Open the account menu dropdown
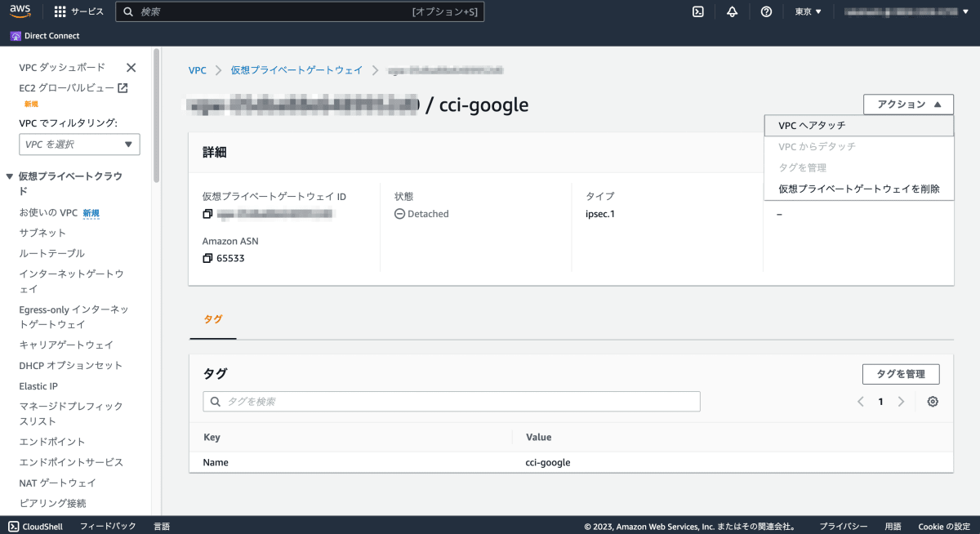980x534 pixels. (906, 11)
